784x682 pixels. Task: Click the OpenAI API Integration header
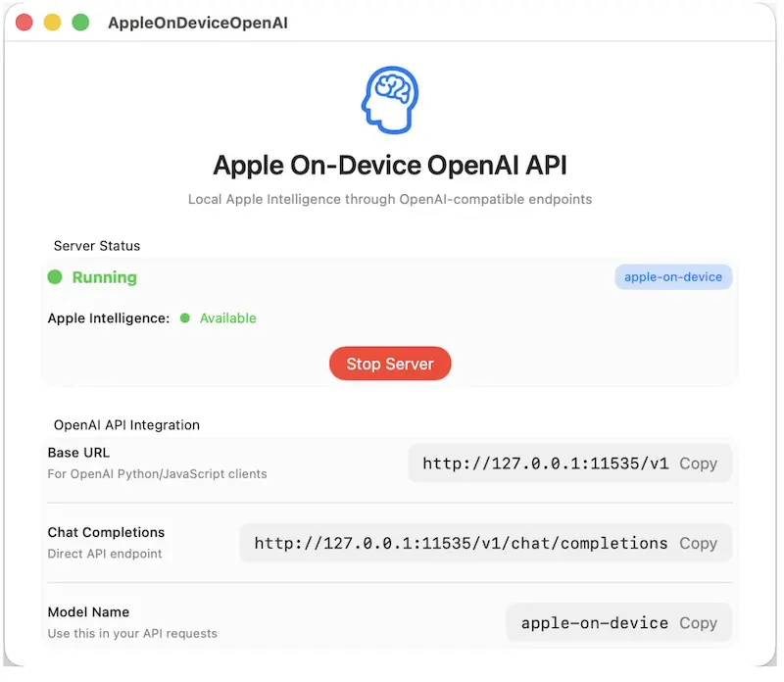(126, 425)
